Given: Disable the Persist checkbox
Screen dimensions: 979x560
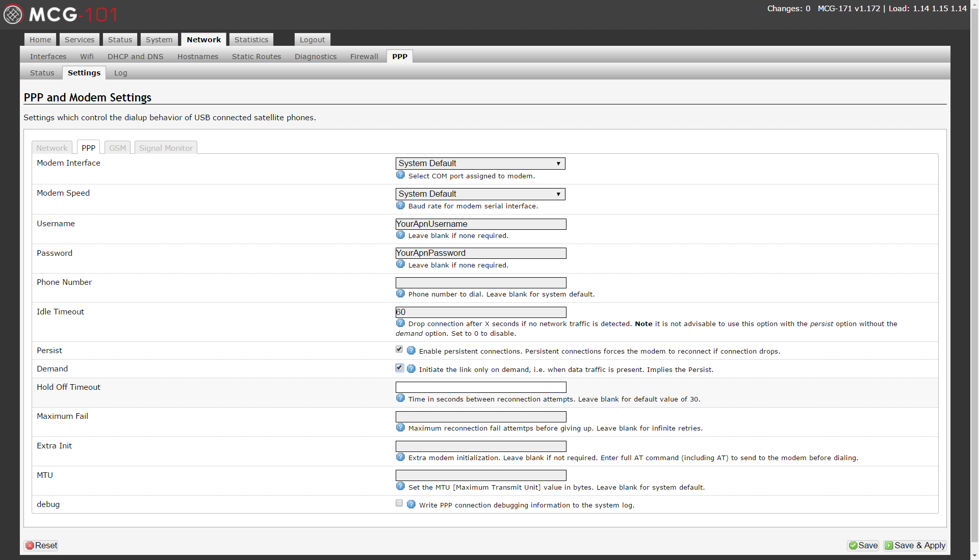Looking at the screenshot, I should pos(399,350).
